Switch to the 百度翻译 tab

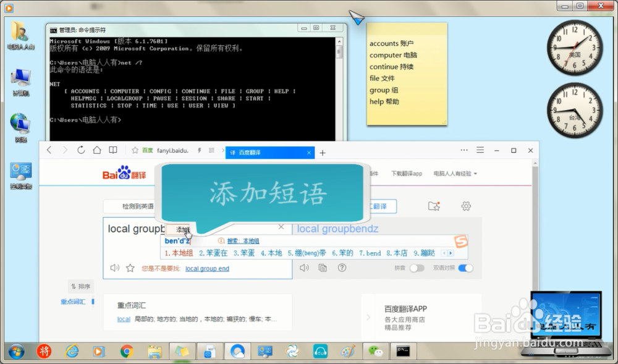tap(270, 153)
